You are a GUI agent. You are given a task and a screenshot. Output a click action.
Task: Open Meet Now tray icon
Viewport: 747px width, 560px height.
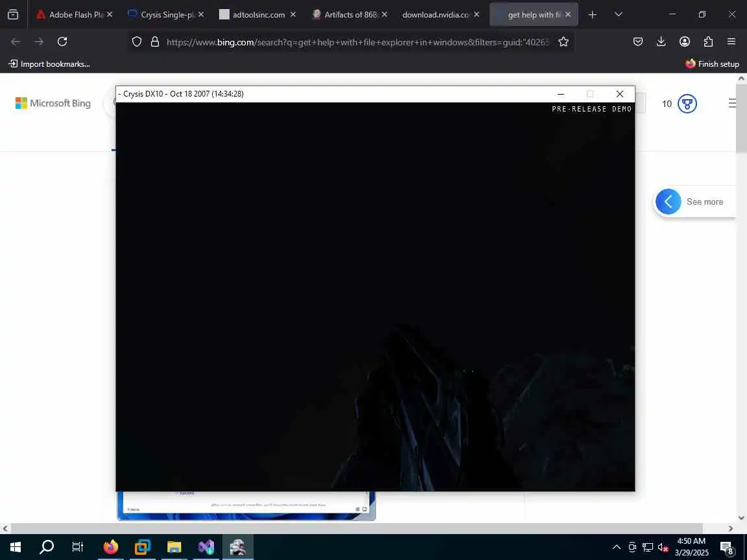tap(632, 547)
